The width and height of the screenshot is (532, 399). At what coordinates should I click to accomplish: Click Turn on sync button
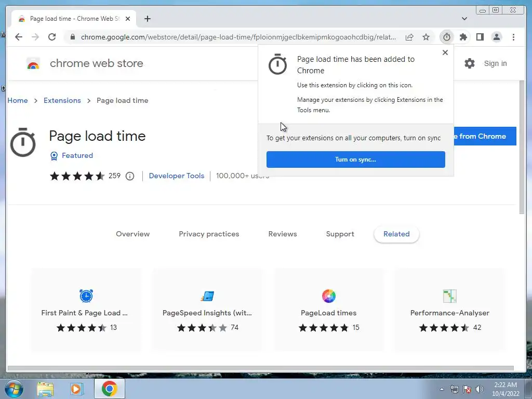tap(355, 159)
